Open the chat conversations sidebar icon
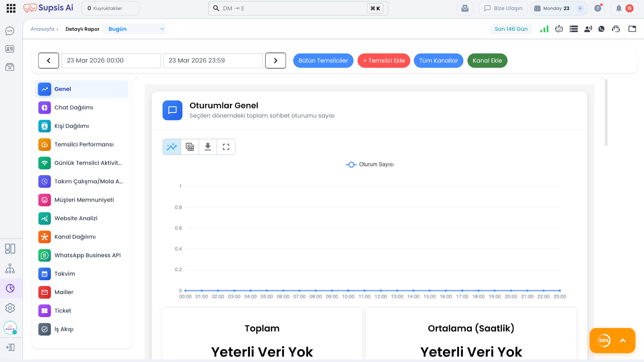 (10, 31)
